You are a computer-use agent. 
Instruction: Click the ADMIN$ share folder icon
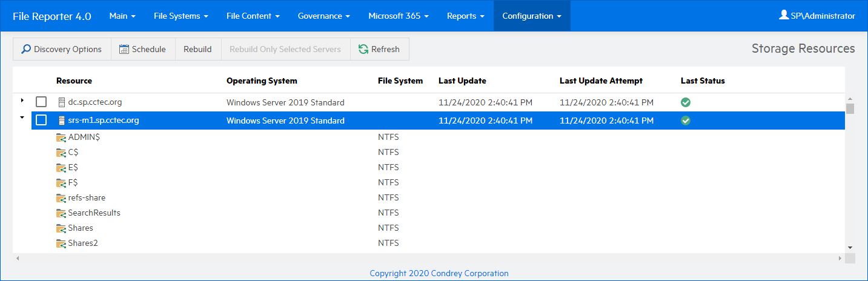coord(61,137)
